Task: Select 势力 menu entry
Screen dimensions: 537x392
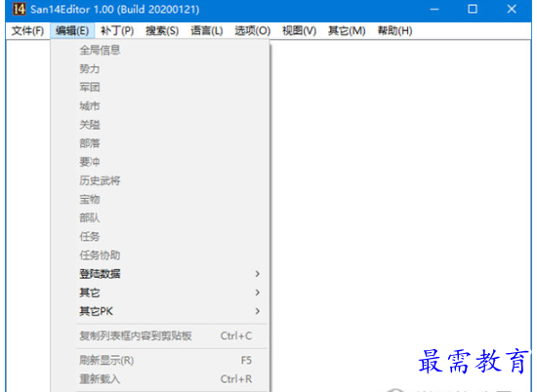Action: (160, 69)
